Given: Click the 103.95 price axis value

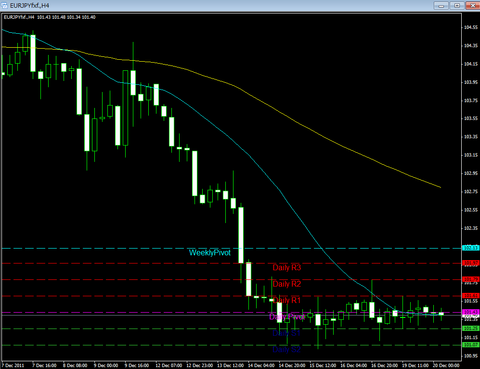Looking at the screenshot, I should click(x=471, y=82).
